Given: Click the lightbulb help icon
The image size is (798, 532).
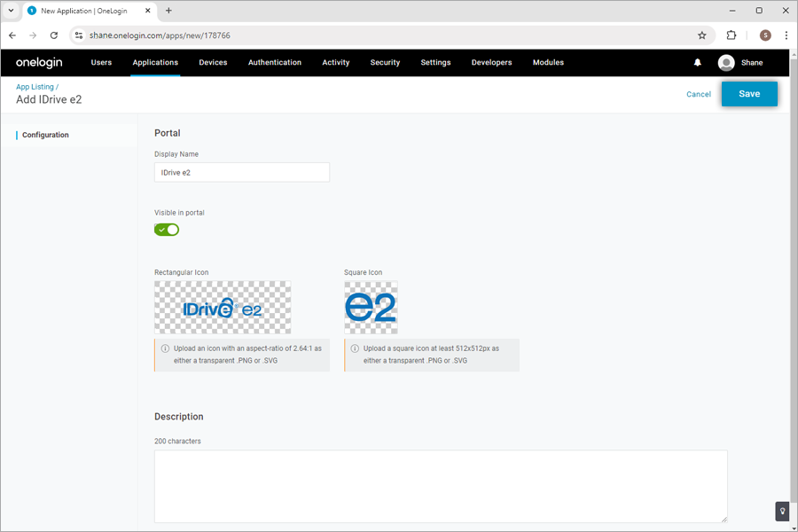Looking at the screenshot, I should pyautogui.click(x=782, y=511).
